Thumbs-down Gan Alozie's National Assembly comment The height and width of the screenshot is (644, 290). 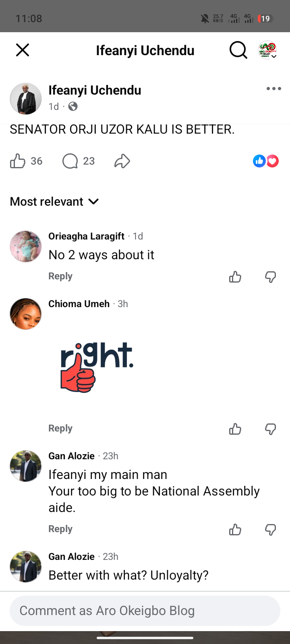pos(271,529)
